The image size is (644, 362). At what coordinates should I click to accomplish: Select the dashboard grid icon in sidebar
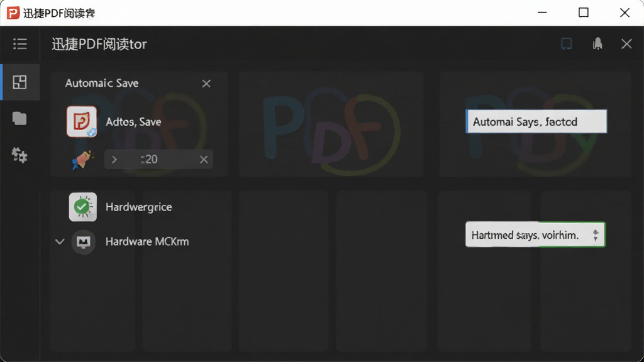pyautogui.click(x=19, y=82)
